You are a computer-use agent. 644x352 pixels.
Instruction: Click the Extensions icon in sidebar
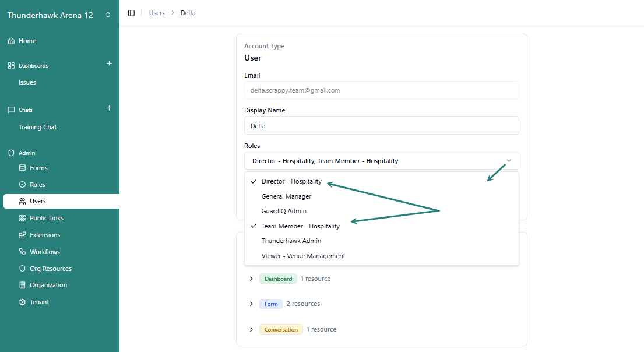[22, 235]
